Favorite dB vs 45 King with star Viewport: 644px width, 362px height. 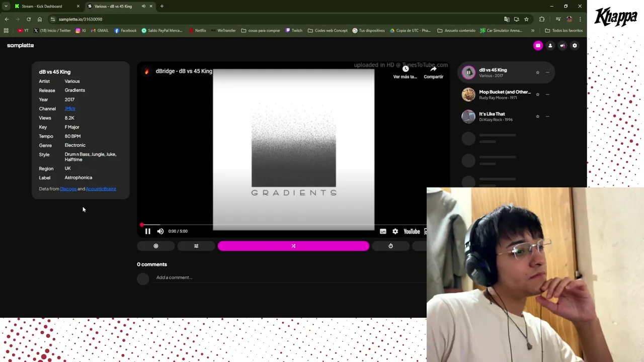(x=537, y=72)
